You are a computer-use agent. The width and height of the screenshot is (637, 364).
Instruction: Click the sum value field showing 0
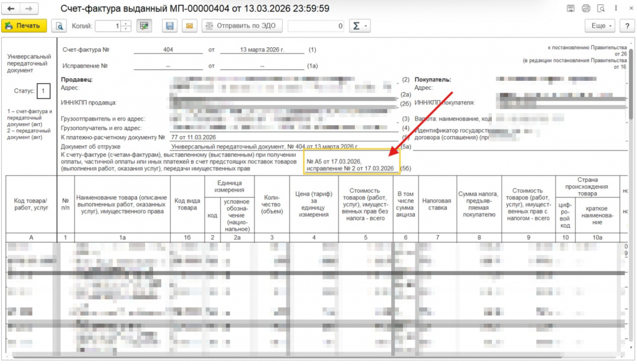[316, 26]
